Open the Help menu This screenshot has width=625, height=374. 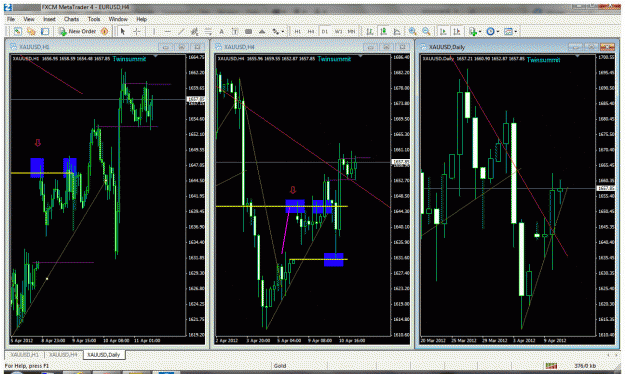click(142, 19)
